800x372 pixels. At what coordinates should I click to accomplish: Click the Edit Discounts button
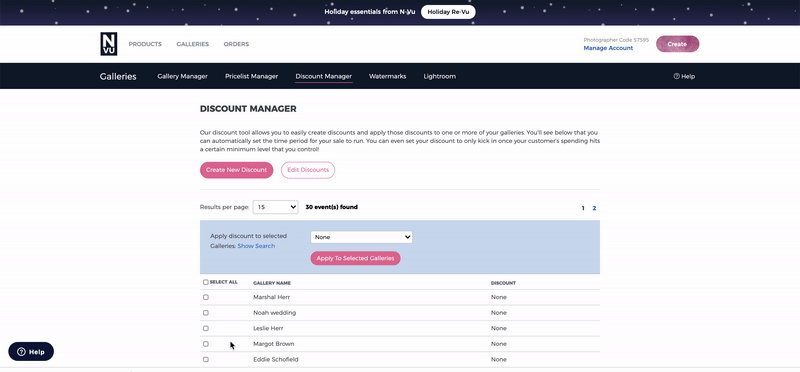point(308,170)
